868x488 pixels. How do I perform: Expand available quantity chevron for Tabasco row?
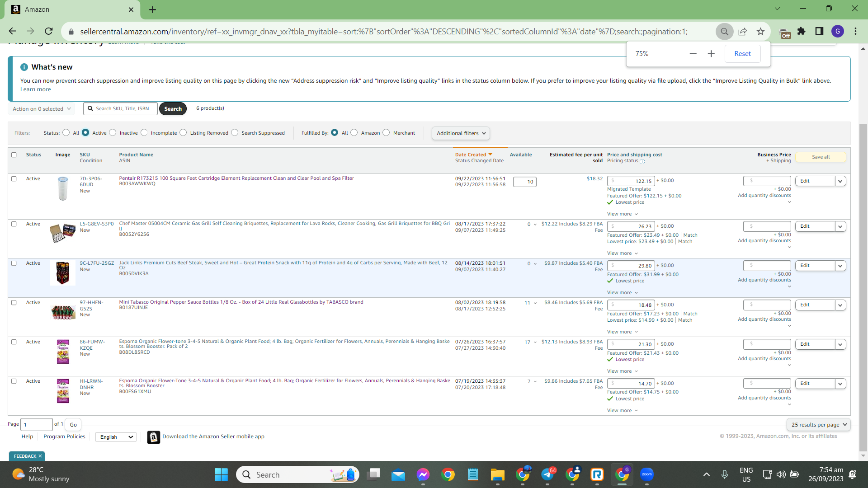click(535, 303)
